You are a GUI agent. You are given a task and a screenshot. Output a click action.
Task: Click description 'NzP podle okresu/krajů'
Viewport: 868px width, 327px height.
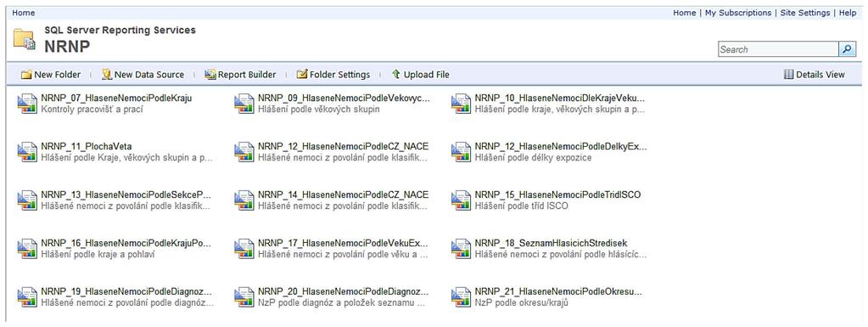522,303
